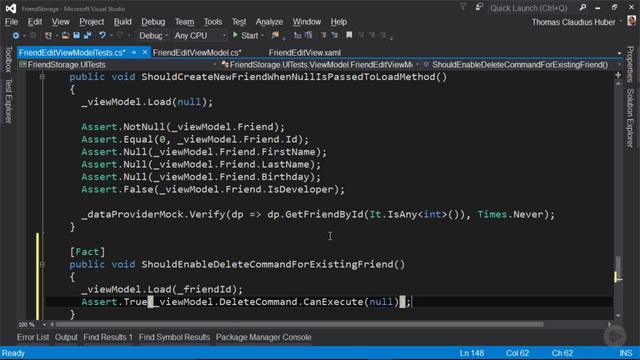
Task: Click the Visual Studio logo icon
Action: 11,8
